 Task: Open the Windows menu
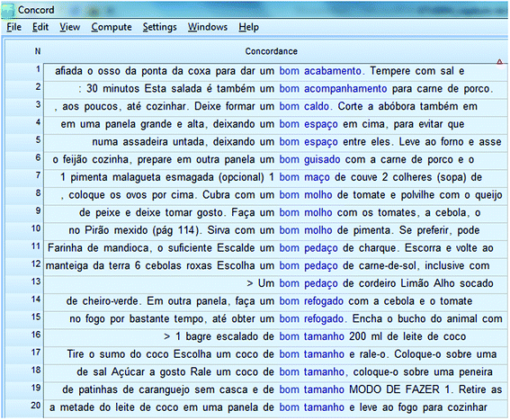tap(208, 27)
